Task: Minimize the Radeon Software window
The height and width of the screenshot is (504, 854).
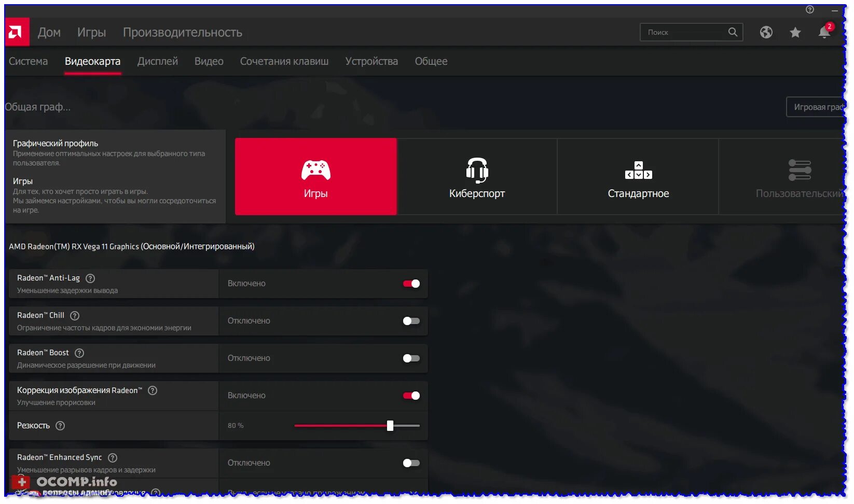Action: pyautogui.click(x=835, y=9)
